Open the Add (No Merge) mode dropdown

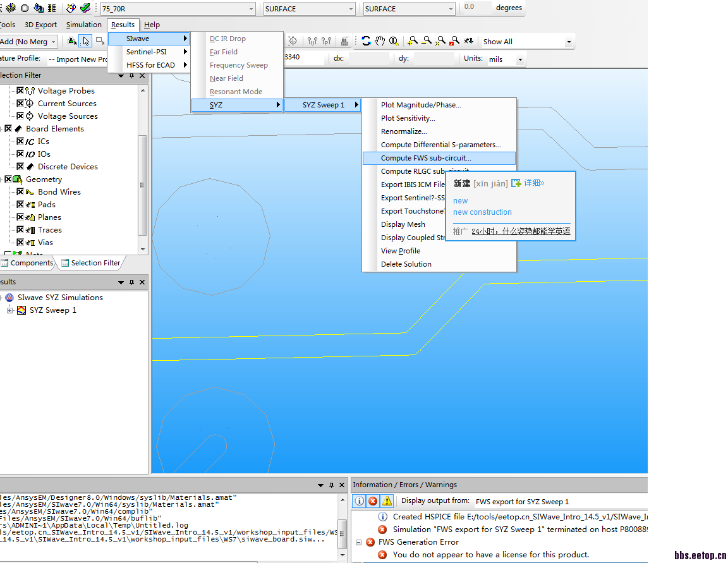53,42
